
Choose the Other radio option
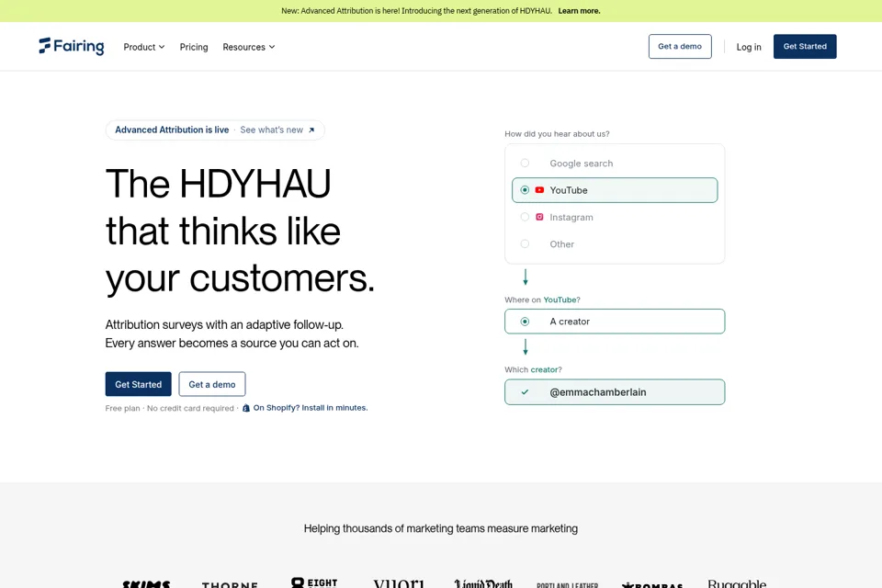point(525,244)
